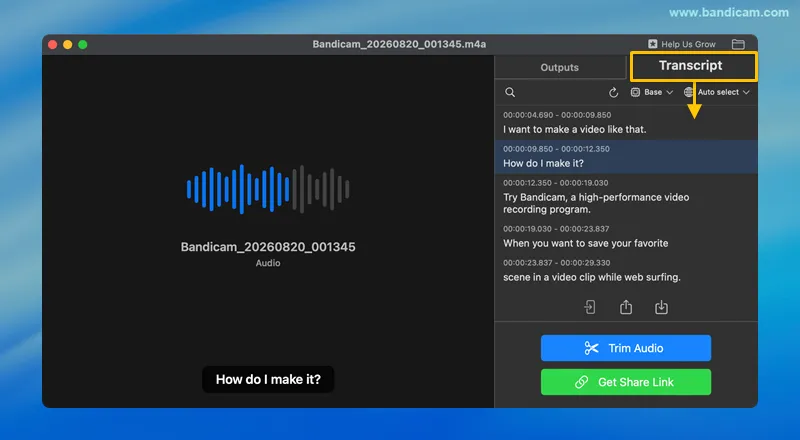Click the transcript search magnifier icon
This screenshot has width=800, height=440.
(510, 92)
